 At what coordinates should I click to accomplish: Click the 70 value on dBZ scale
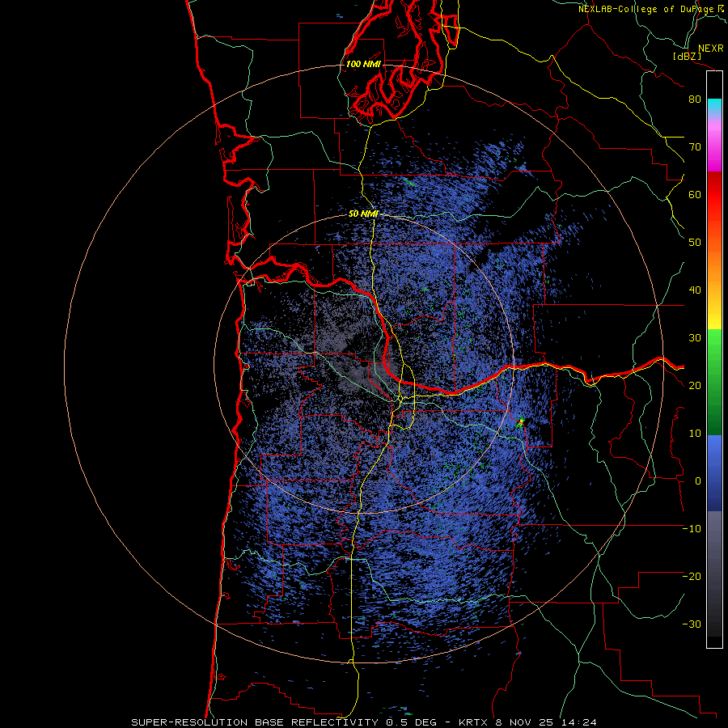pos(695,147)
